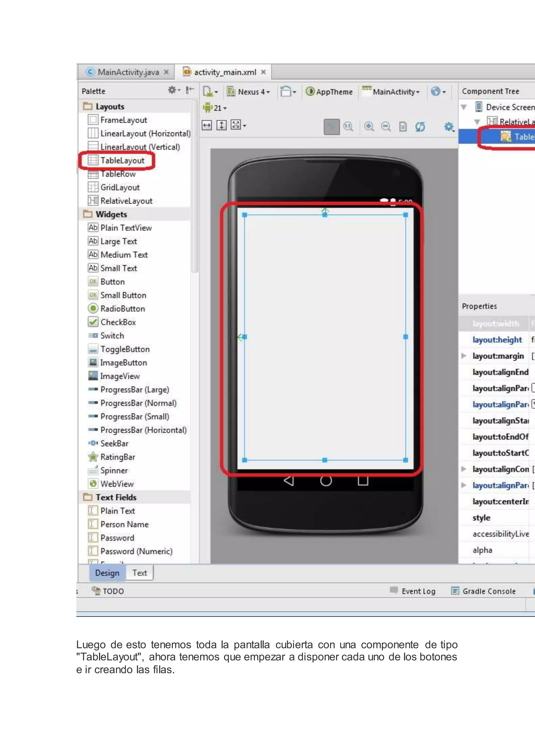The width and height of the screenshot is (535, 756).
Task: Open the device configuration file icon dropdown
Action: 210,92
